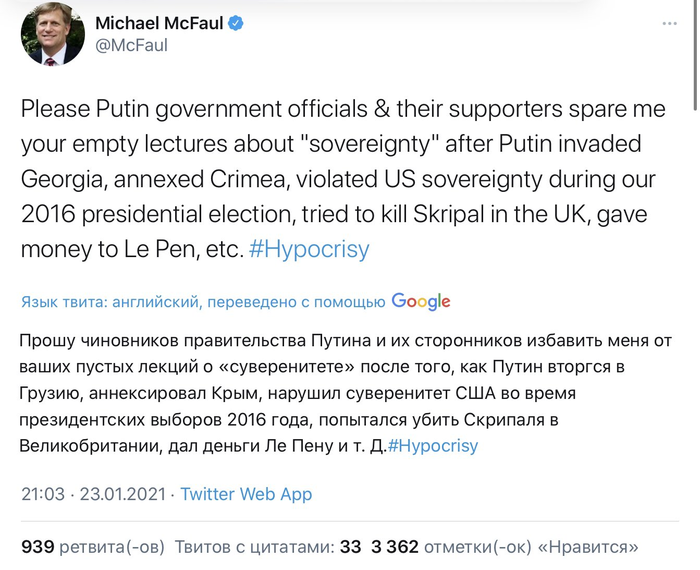Image resolution: width=700 pixels, height=570 pixels.
Task: Open "Твитов с цитатами: 33"
Action: (x=268, y=547)
